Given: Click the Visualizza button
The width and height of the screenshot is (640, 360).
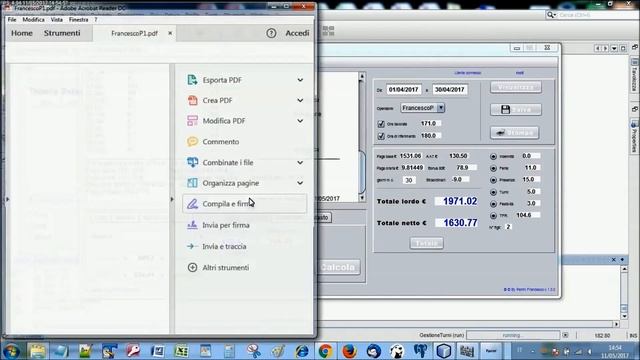Looking at the screenshot, I should tap(516, 87).
